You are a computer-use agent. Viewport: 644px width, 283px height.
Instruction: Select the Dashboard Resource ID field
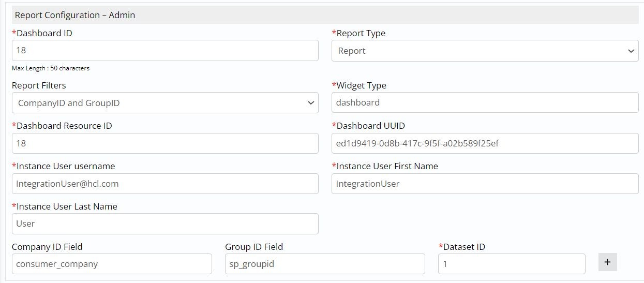[165, 143]
